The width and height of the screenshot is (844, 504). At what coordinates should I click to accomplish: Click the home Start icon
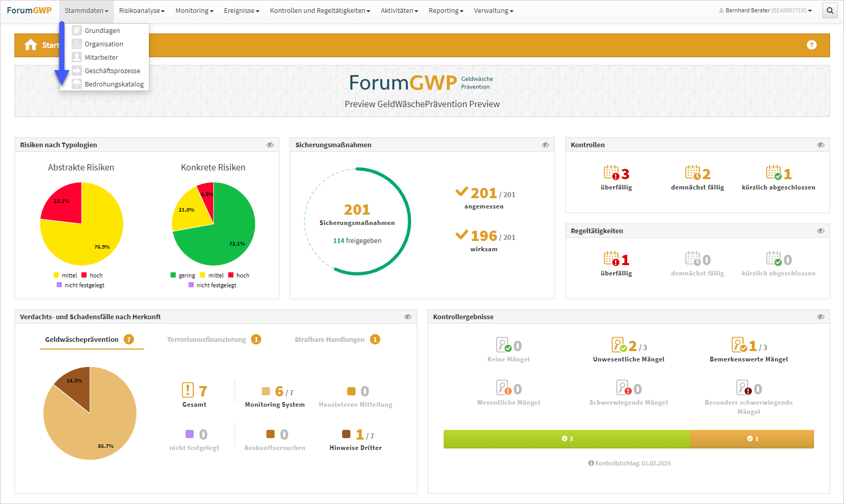(30, 45)
